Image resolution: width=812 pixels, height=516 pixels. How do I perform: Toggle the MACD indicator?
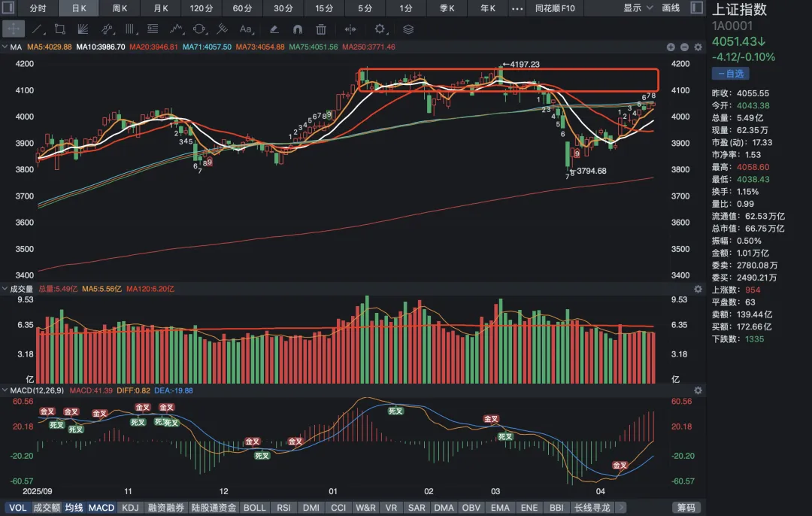coord(101,508)
